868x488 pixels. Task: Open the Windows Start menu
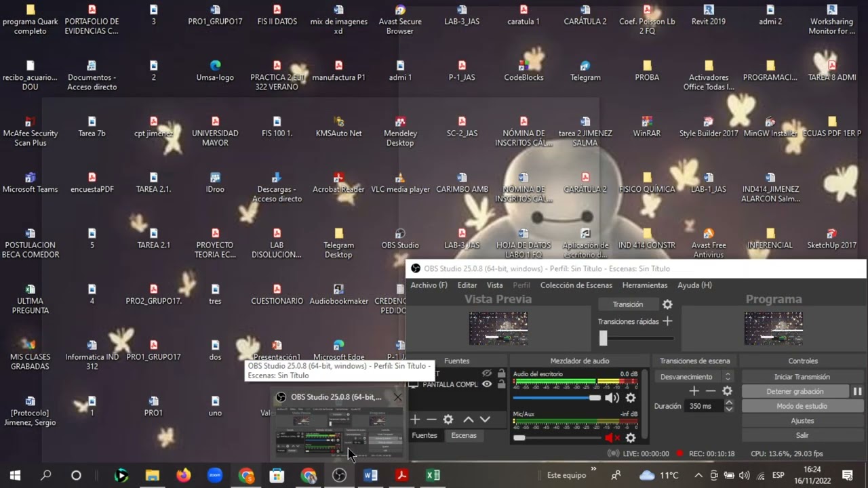(15, 475)
